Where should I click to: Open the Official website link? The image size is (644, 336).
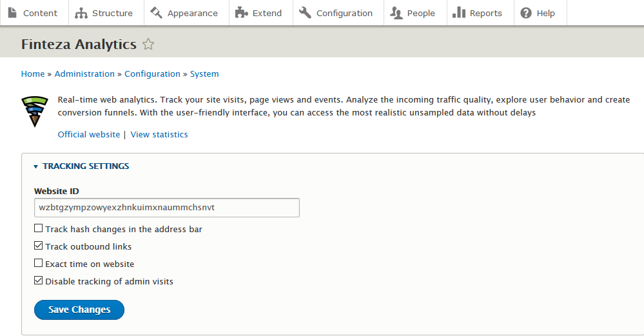tap(89, 135)
